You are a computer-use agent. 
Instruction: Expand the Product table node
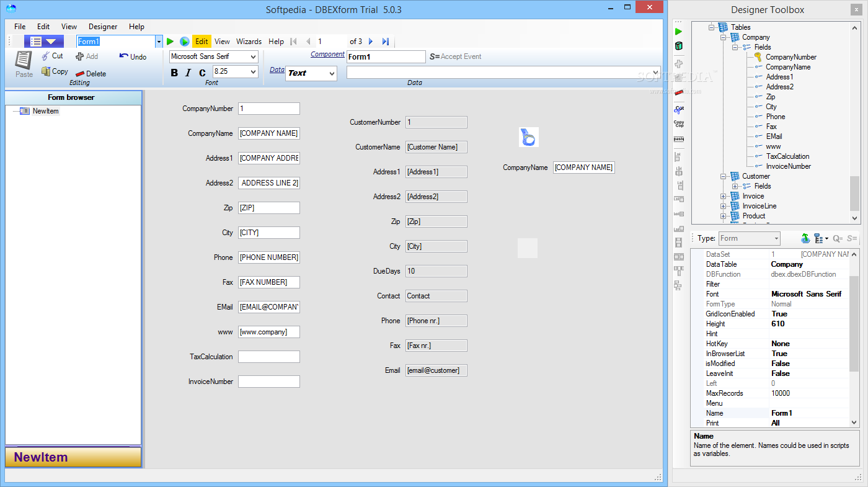723,216
